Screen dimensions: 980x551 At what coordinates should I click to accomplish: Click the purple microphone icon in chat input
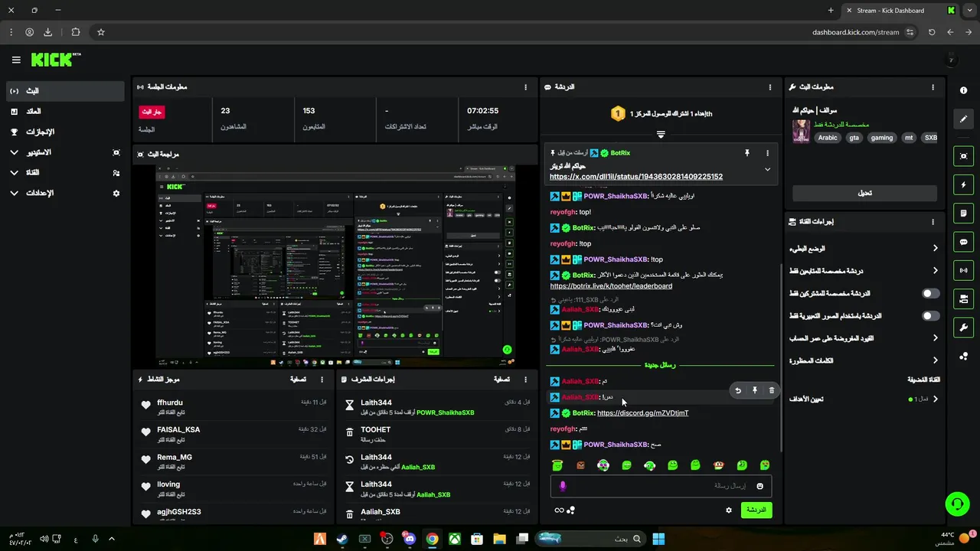point(563,486)
